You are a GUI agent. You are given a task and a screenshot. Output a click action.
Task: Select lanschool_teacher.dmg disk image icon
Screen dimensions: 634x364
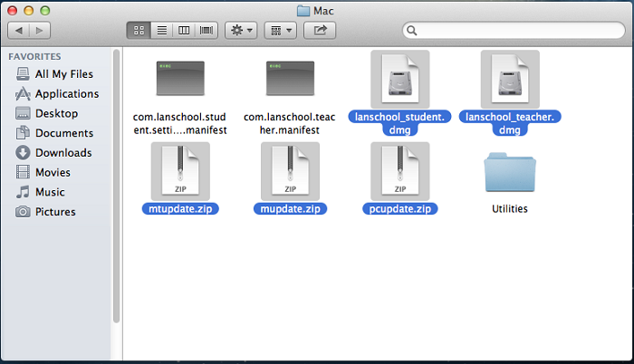tap(510, 80)
